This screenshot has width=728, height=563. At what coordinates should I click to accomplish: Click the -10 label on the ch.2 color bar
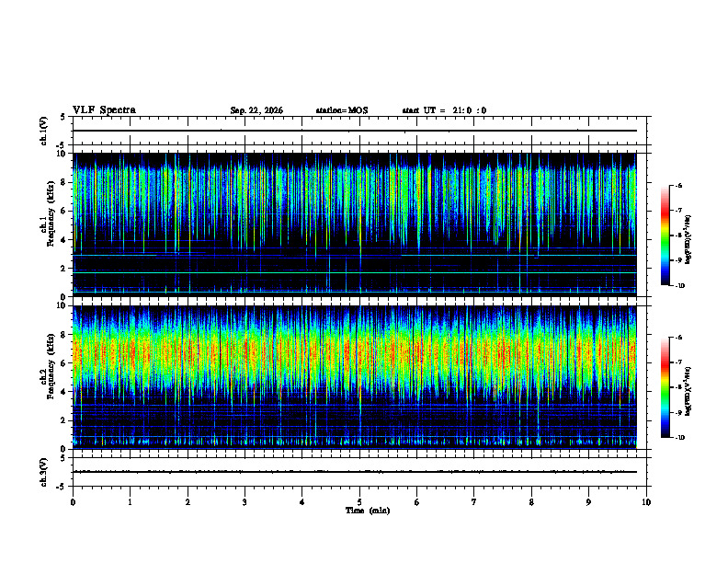tap(679, 438)
